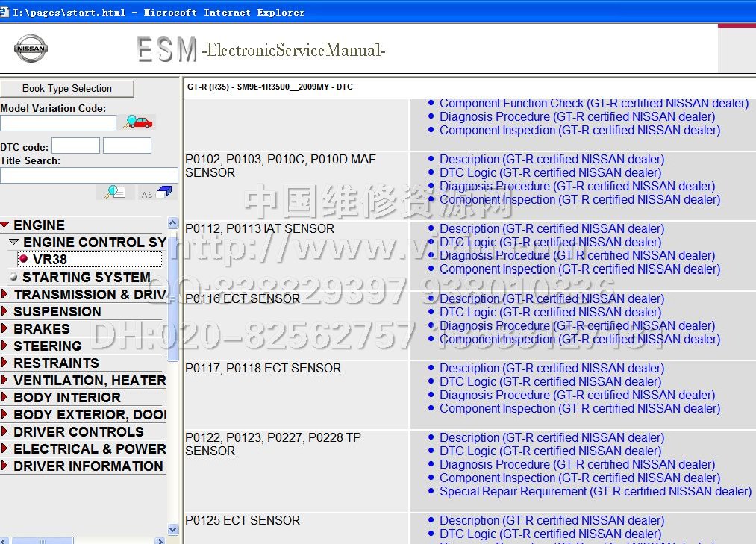This screenshot has width=756, height=544.
Task: Click the tree scrollbar down arrow
Action: click(x=173, y=529)
